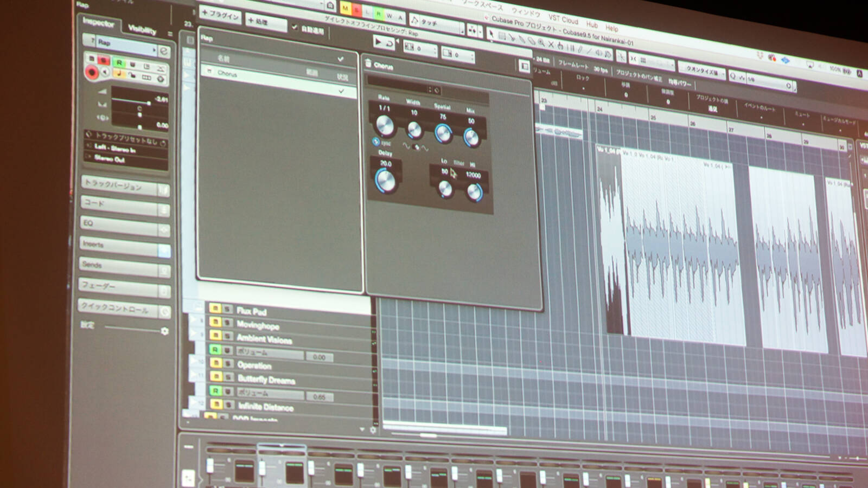Screen dimensions: 868x488
Task: Toggle the Chorus sync button
Action: click(376, 142)
